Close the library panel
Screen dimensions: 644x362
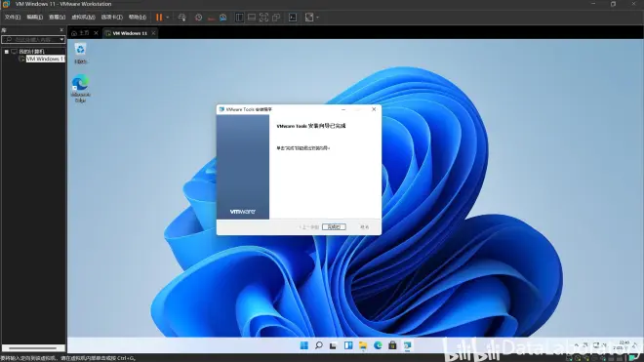(61, 30)
